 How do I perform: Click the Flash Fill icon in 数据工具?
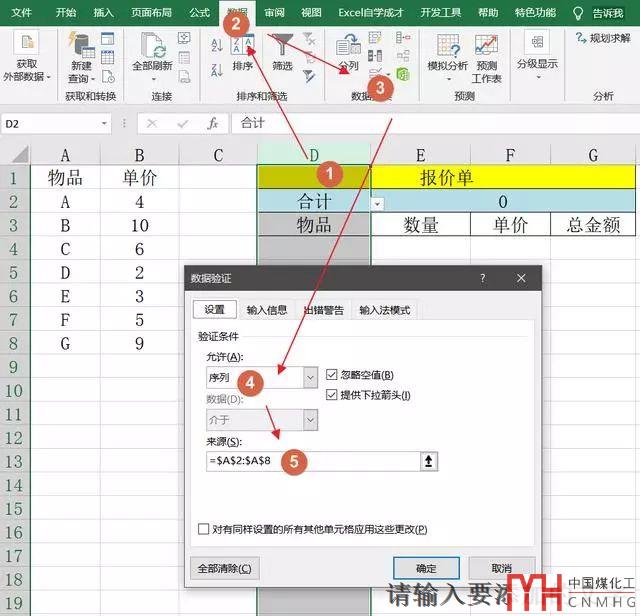[x=375, y=38]
